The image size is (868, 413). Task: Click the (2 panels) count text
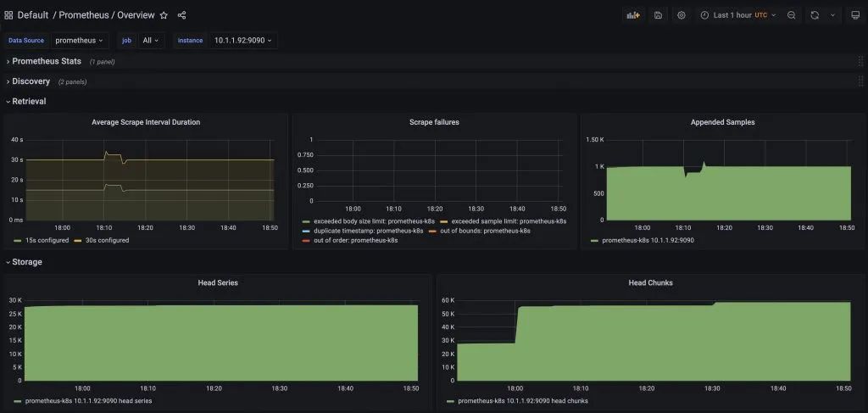[x=72, y=82]
